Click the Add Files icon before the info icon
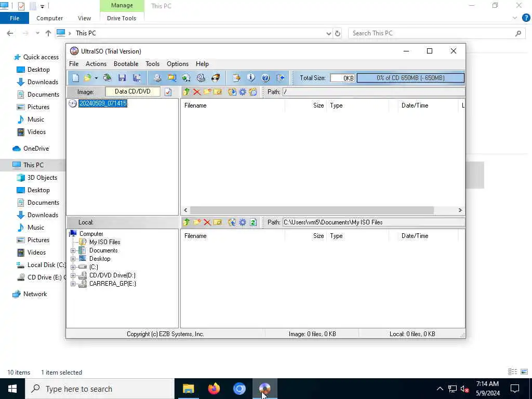Screen dimensions: 532x399 [x=236, y=78]
